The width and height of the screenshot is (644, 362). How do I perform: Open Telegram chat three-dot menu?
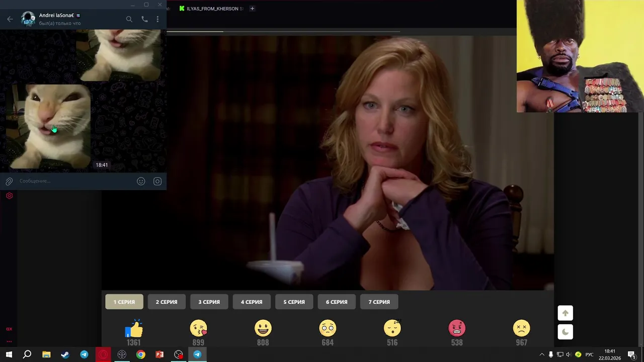point(157,19)
